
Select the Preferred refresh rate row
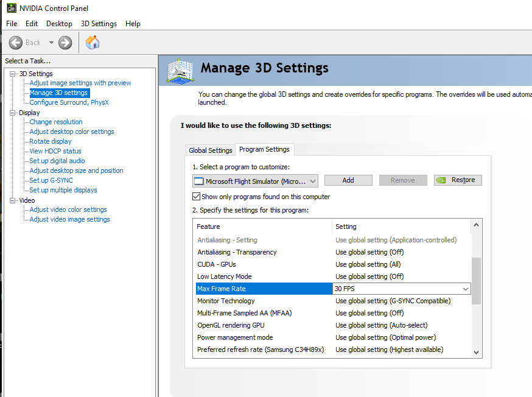(x=333, y=350)
